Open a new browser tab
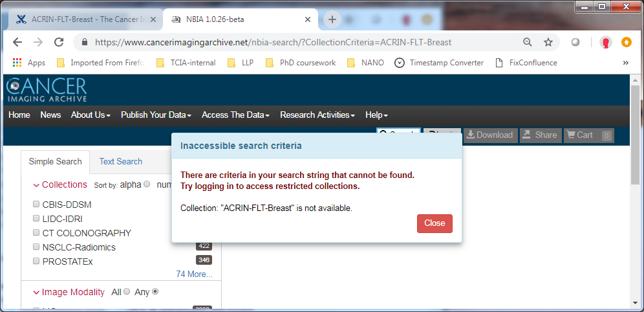 click(x=332, y=19)
